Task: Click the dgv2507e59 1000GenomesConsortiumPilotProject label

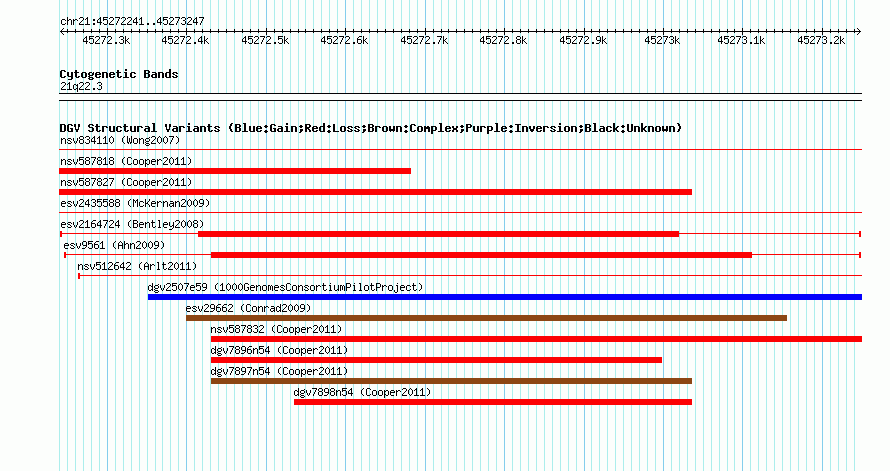Action: click(286, 287)
